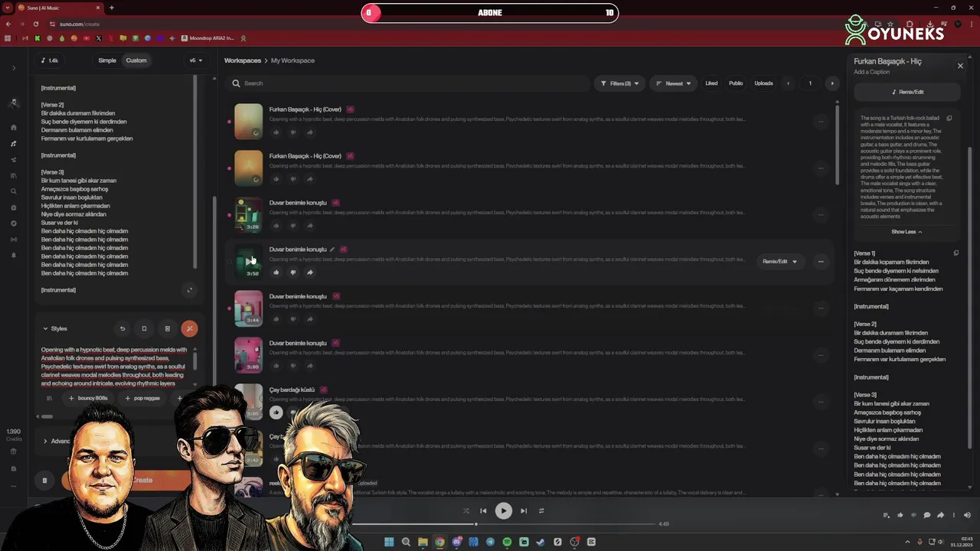Open the 3:26 Duvar benimle konuştu thumbnail
Viewport: 980px width, 551px height.
(248, 215)
